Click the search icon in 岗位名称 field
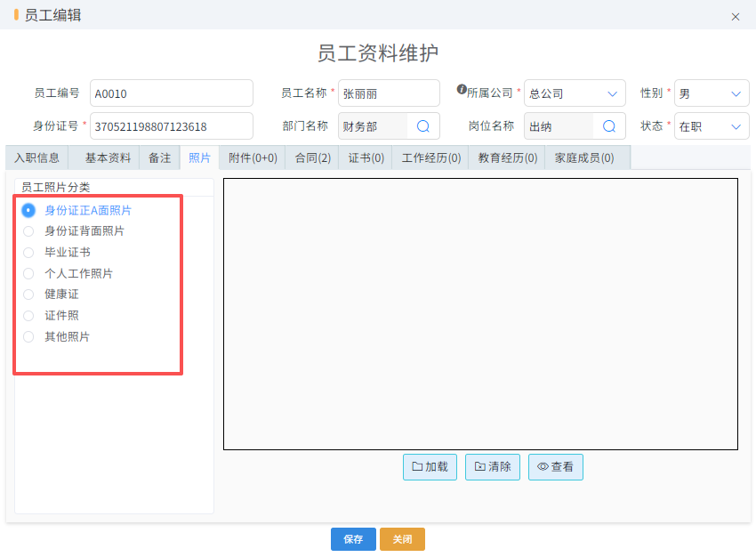 (x=609, y=126)
